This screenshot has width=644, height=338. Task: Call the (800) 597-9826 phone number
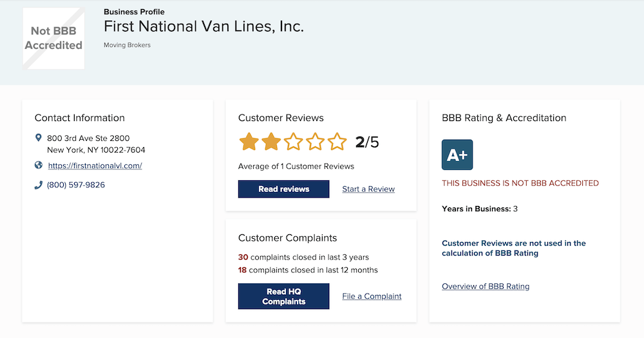pos(76,185)
